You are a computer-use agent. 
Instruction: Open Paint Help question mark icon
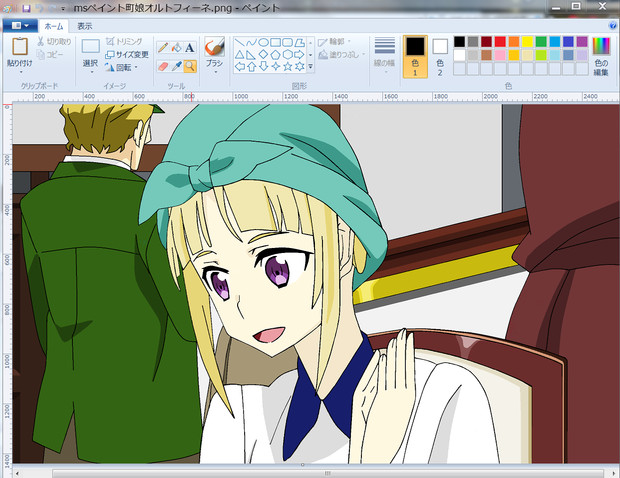click(x=612, y=26)
